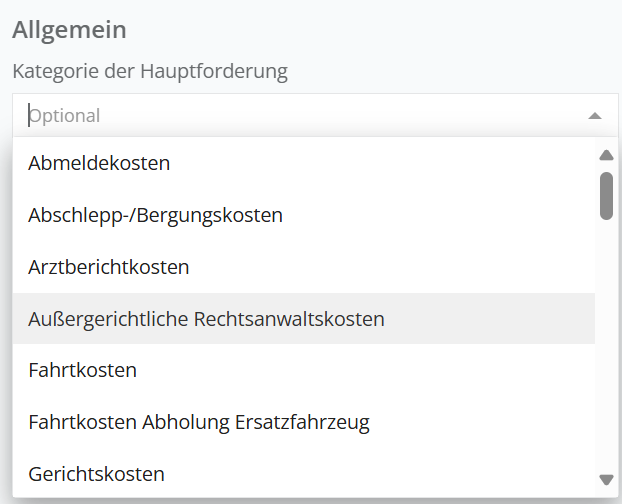Choose Fahrtkosten Abholung Ersatzfahrzeug
The width and height of the screenshot is (622, 504).
click(199, 422)
